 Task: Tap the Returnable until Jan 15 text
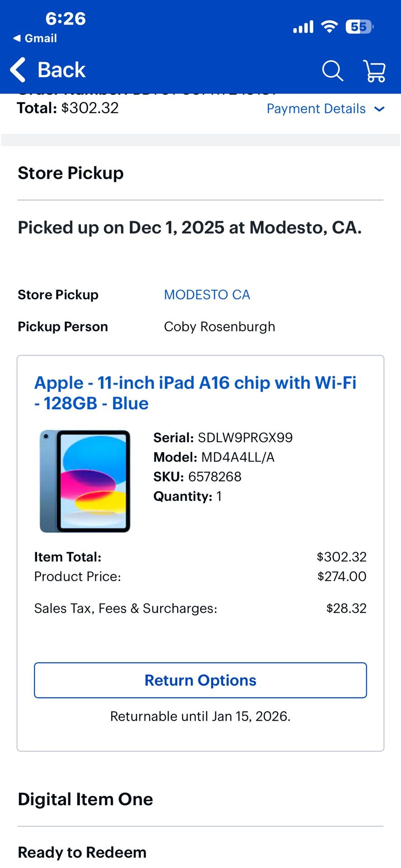coord(200,716)
